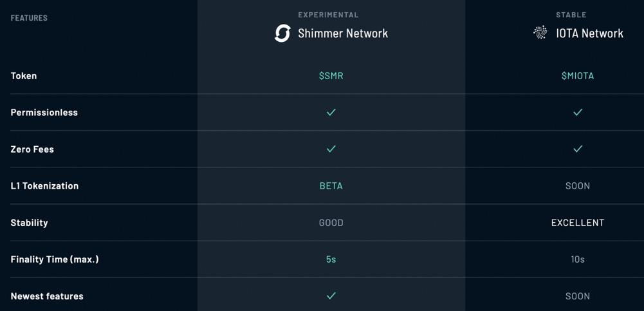The height and width of the screenshot is (311, 644).
Task: Click the IOTA Network logo icon
Action: click(x=540, y=33)
